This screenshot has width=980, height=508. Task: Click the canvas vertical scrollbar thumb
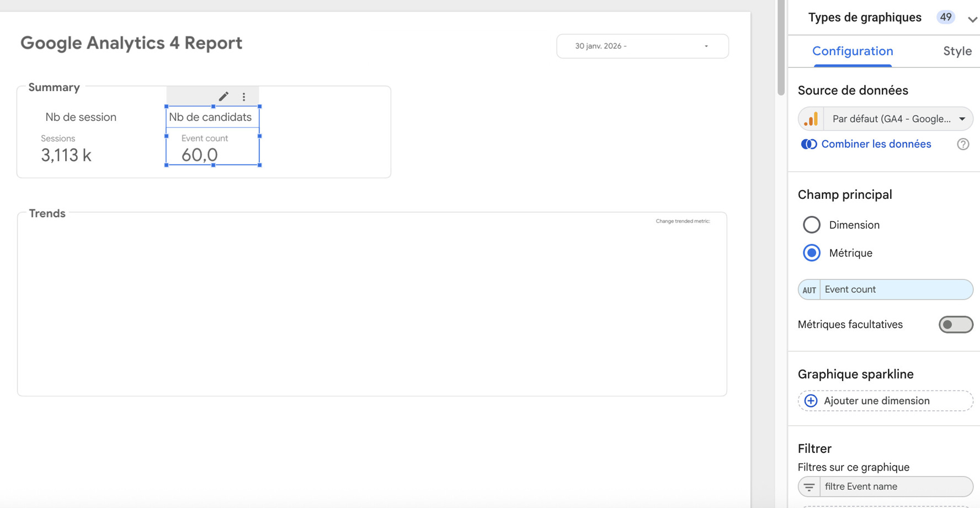tap(781, 47)
